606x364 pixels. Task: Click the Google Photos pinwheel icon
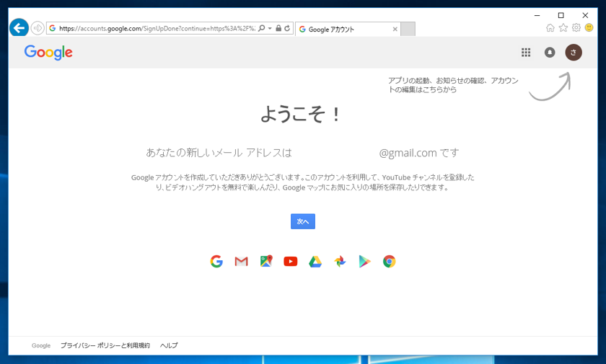tap(340, 262)
